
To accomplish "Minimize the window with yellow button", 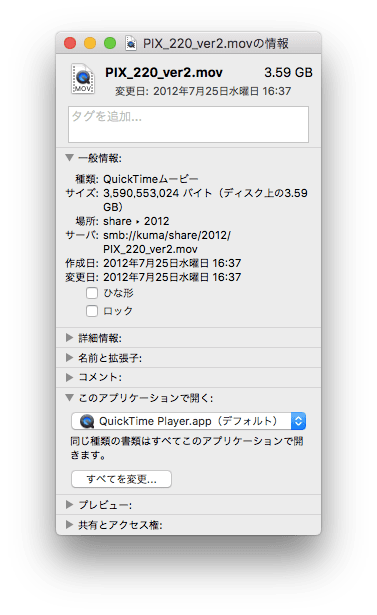I will click(90, 43).
